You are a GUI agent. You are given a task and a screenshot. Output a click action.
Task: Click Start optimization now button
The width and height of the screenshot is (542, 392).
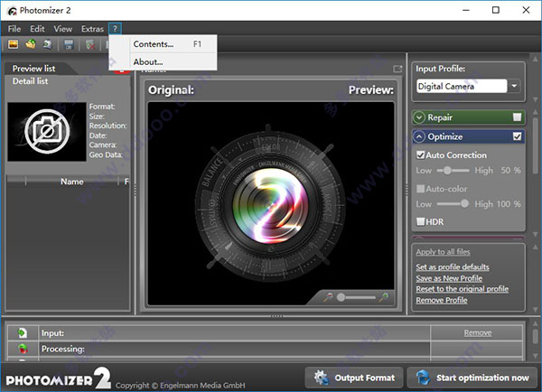tap(472, 378)
